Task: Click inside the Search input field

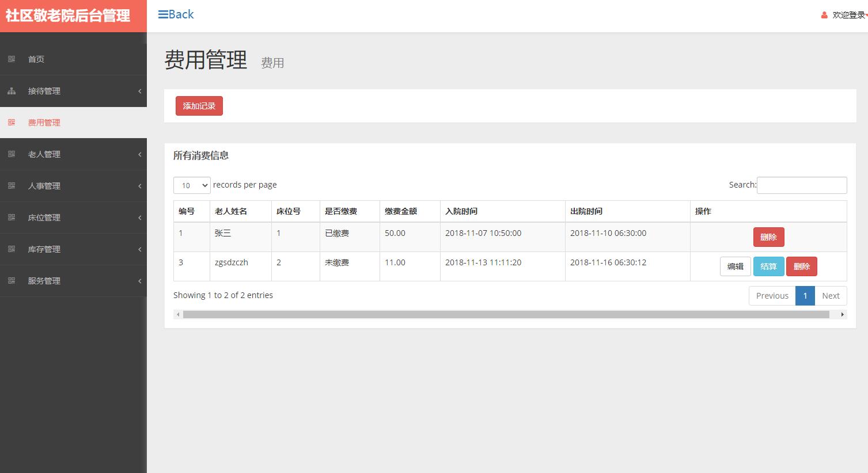Action: coord(801,185)
